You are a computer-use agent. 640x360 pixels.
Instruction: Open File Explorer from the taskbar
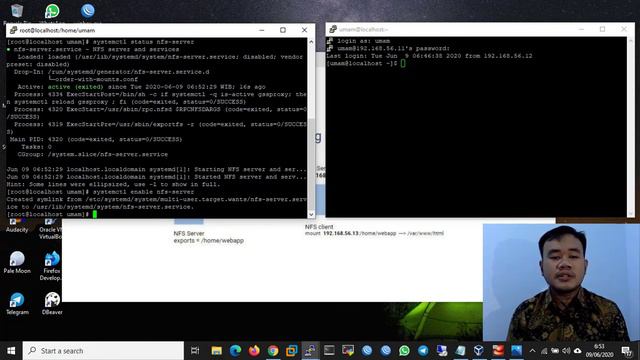pos(216,351)
